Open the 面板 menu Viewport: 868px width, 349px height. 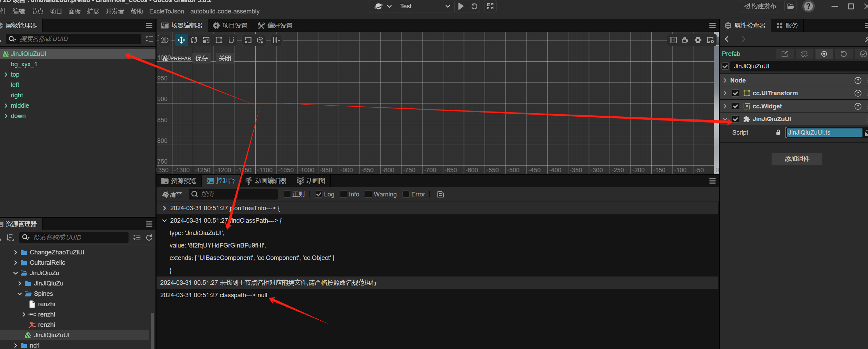pyautogui.click(x=75, y=11)
